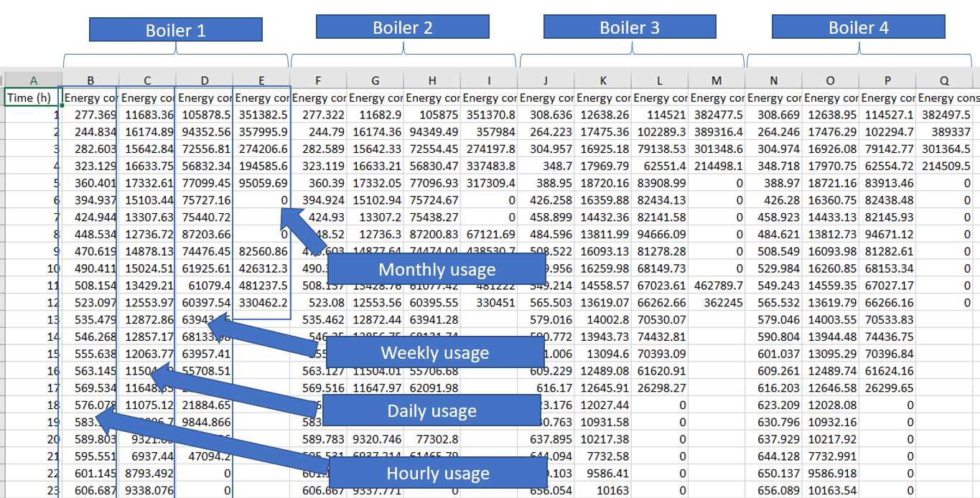Click the Monthly usage callout
Image resolution: width=980 pixels, height=498 pixels.
coord(437,270)
